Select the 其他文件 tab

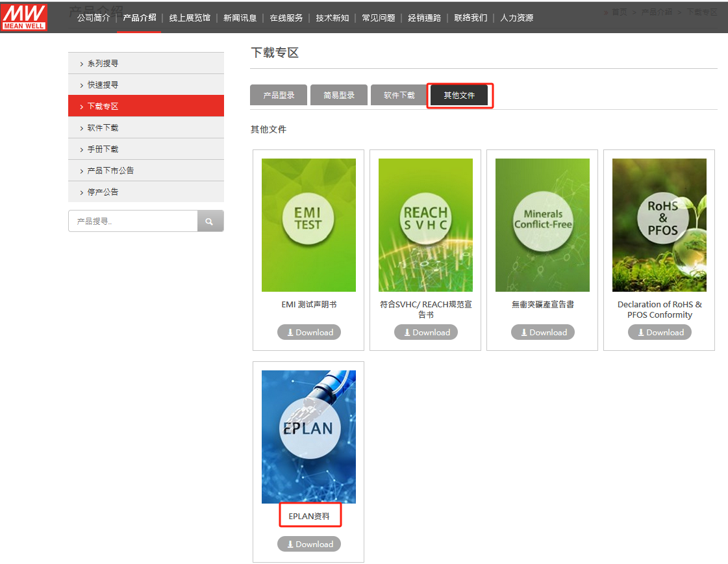(459, 96)
